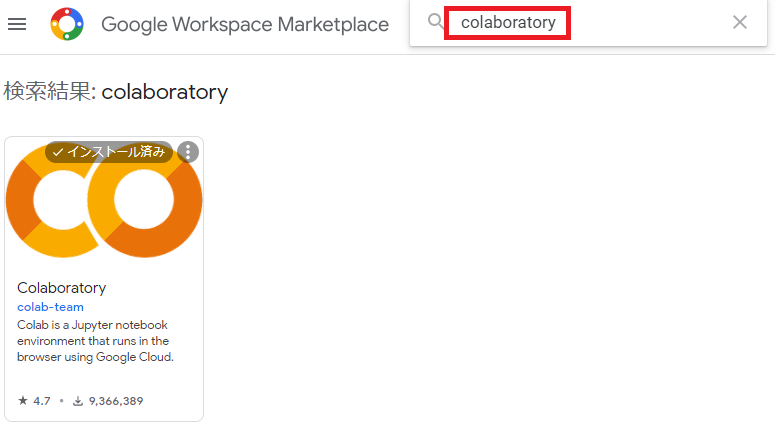Click the Google Workspace Marketplace title text
The width and height of the screenshot is (775, 438).
click(x=245, y=24)
